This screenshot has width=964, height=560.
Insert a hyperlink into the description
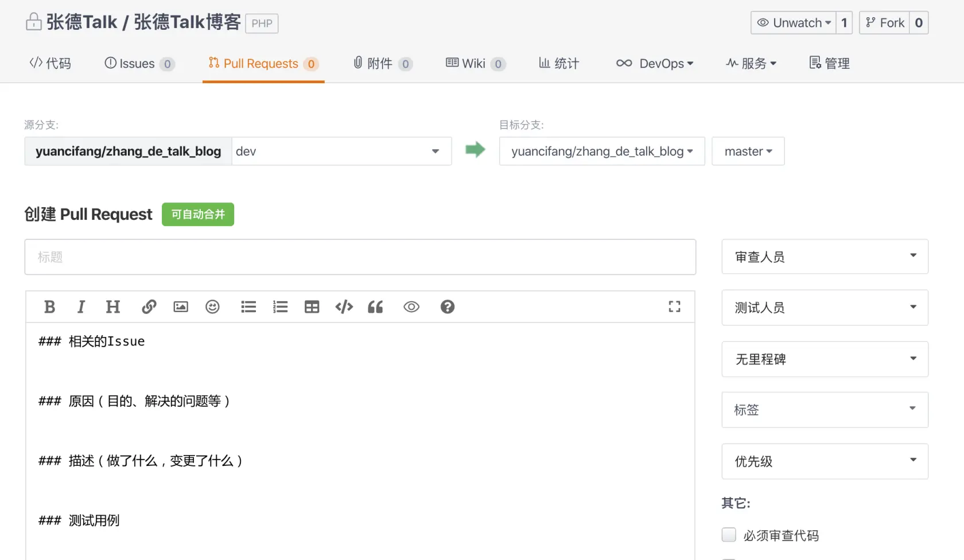(149, 307)
